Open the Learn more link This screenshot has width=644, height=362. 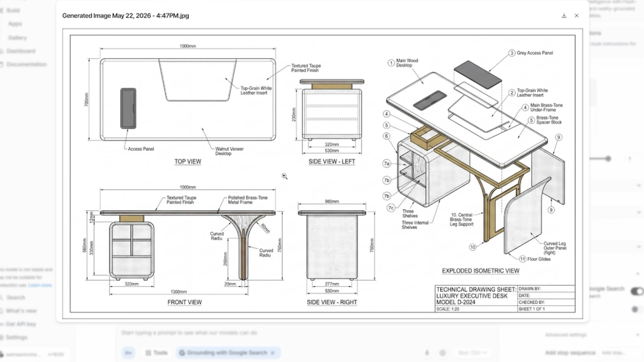tap(40, 285)
